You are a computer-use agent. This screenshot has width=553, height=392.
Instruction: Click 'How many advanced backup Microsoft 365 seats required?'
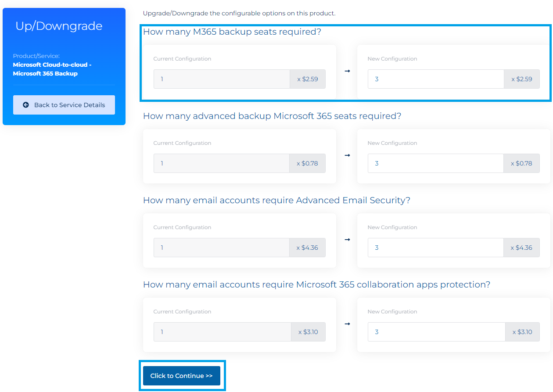click(272, 116)
